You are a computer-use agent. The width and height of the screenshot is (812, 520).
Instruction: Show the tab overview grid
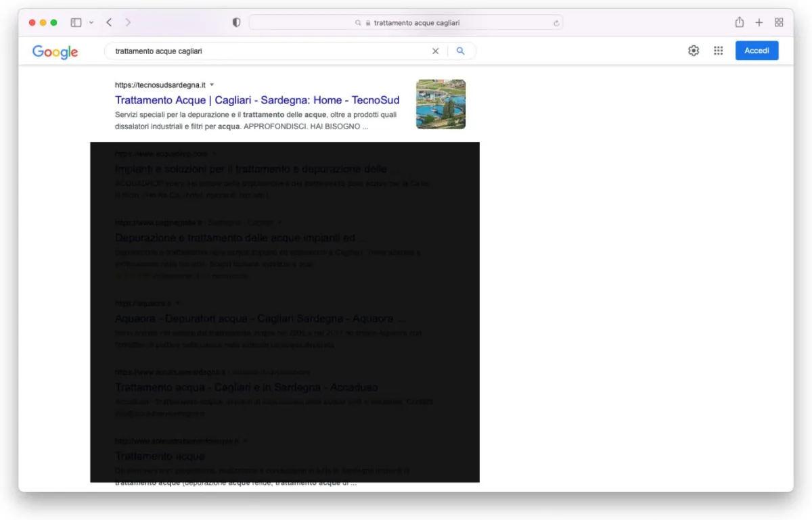(779, 22)
